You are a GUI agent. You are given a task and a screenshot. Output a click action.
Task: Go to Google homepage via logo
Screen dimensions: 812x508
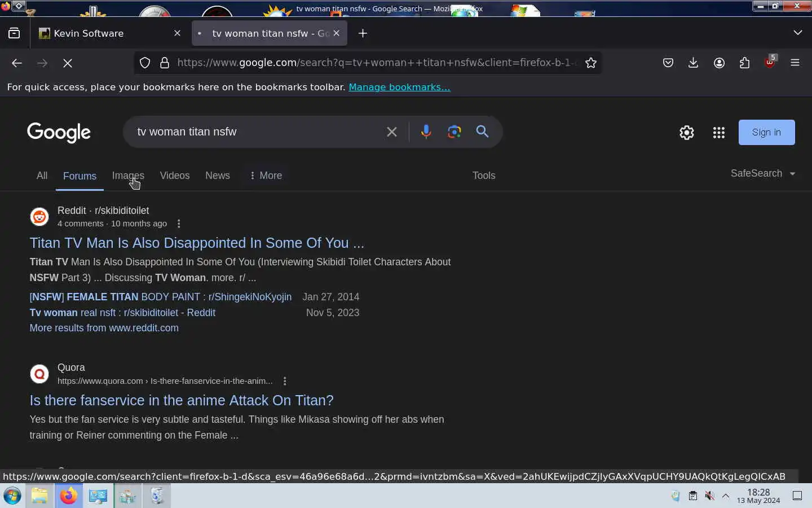[x=59, y=132]
